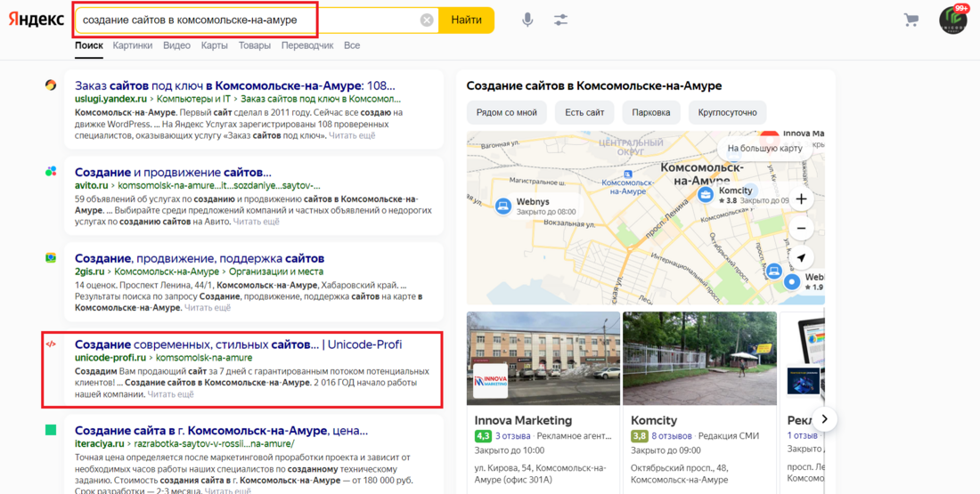Switch to the Видео tab
This screenshot has height=494, width=980.
coord(177,45)
